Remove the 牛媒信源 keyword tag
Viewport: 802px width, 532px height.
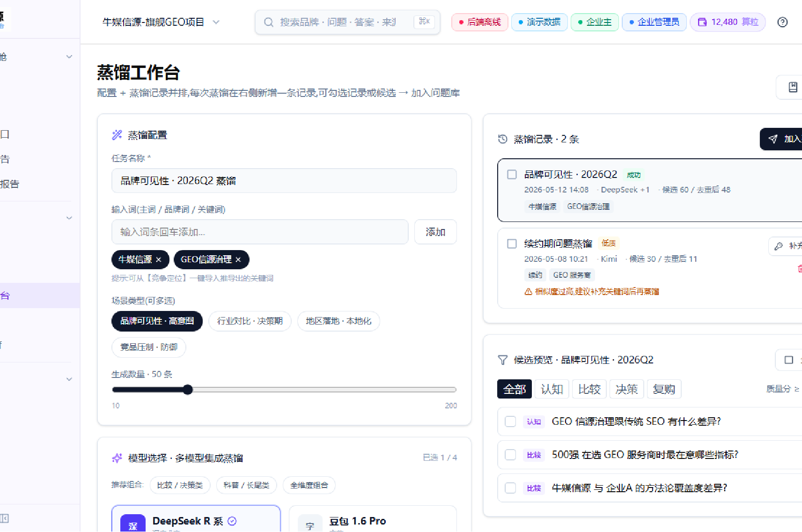tap(158, 259)
